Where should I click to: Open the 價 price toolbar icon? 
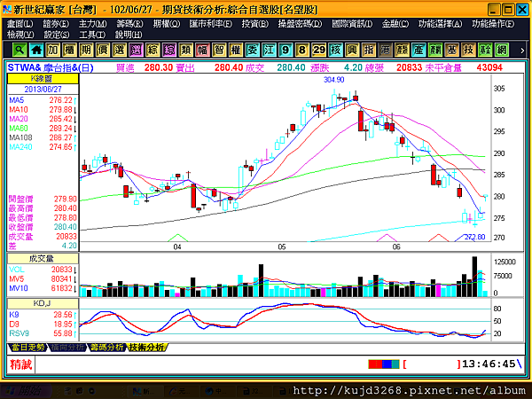[103, 51]
